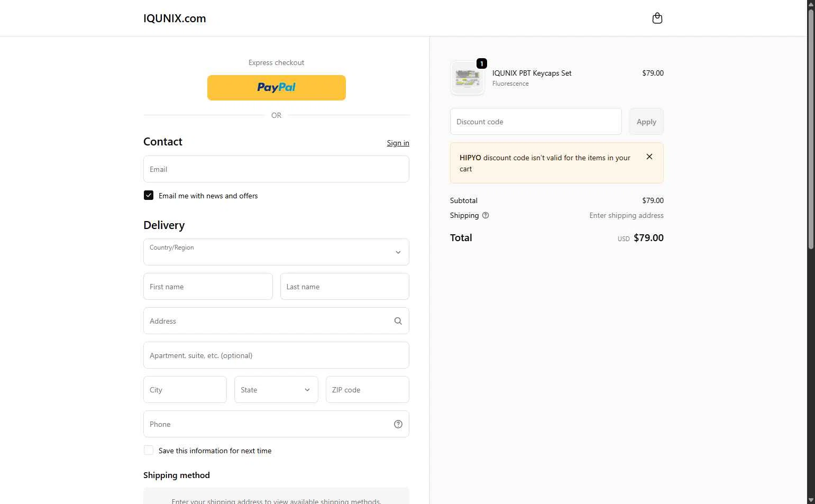This screenshot has height=504, width=815.
Task: Click the scrollbar down arrow
Action: [x=811, y=500]
